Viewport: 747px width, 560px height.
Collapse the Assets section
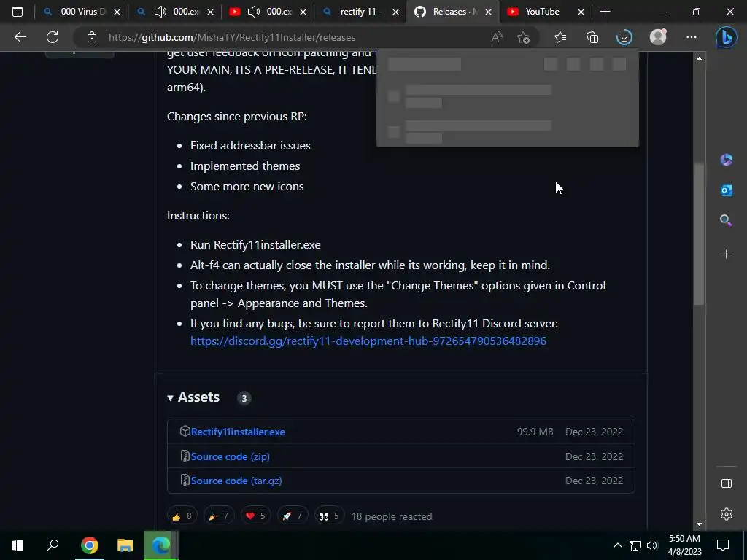193,397
